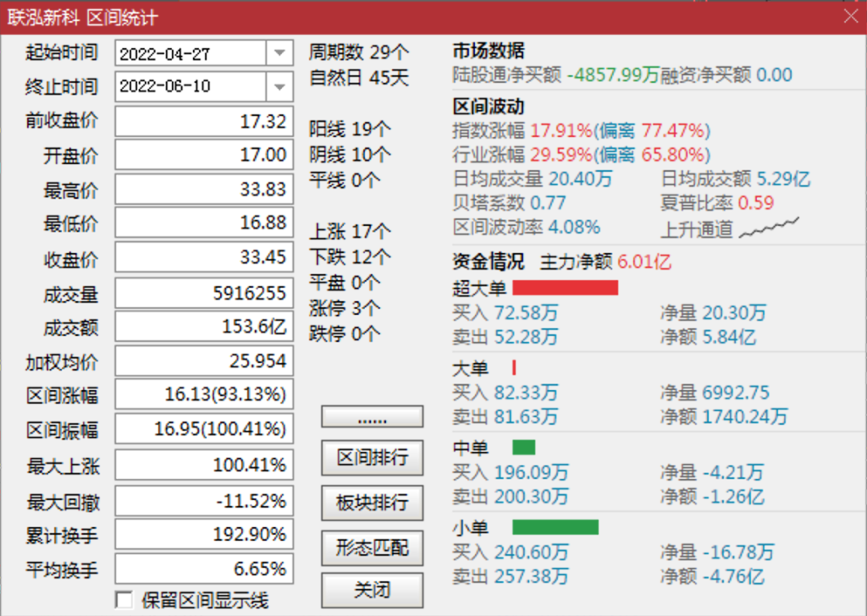Screen dimensions: 867x616
Task: Click the 上升通道 trend line icon
Action: pyautogui.click(x=769, y=228)
